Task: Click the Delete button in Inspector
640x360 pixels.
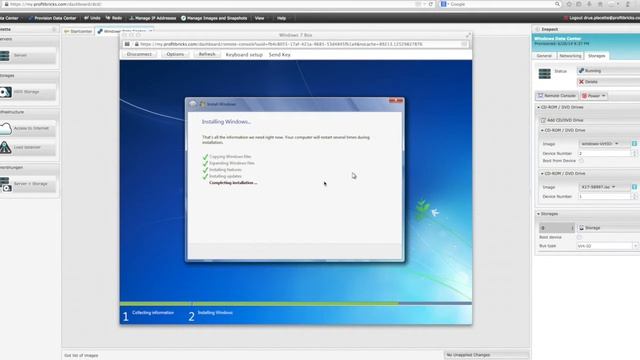Action: click(x=608, y=82)
